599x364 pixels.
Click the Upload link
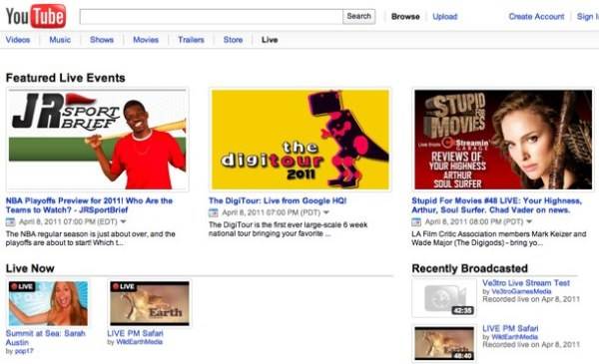(x=445, y=16)
